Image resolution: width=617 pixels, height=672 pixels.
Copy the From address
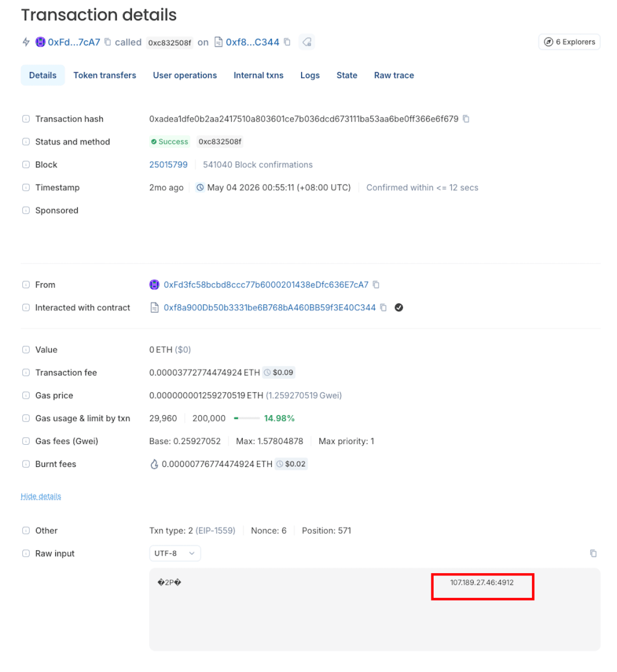point(376,284)
